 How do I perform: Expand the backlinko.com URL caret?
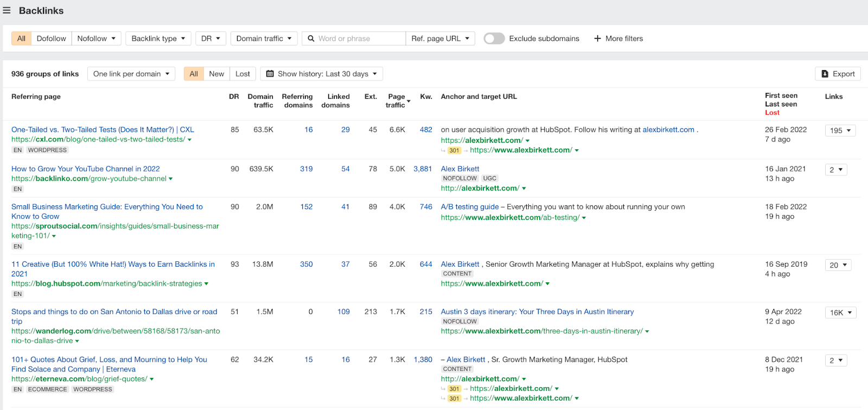171,179
